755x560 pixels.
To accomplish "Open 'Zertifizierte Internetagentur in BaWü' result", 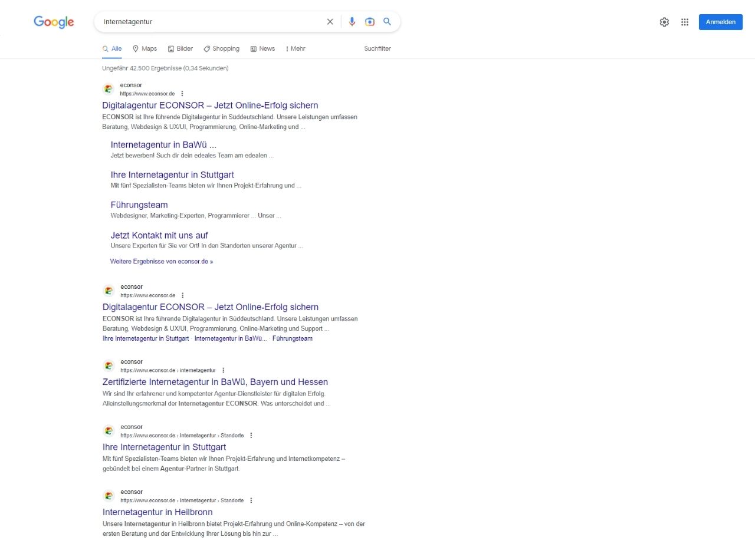I will [215, 382].
